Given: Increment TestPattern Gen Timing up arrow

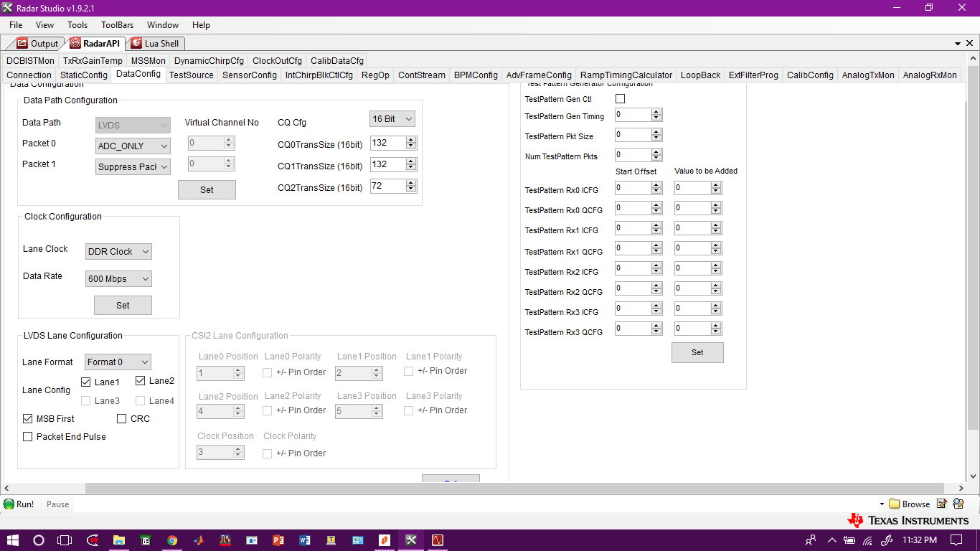Looking at the screenshot, I should [656, 112].
